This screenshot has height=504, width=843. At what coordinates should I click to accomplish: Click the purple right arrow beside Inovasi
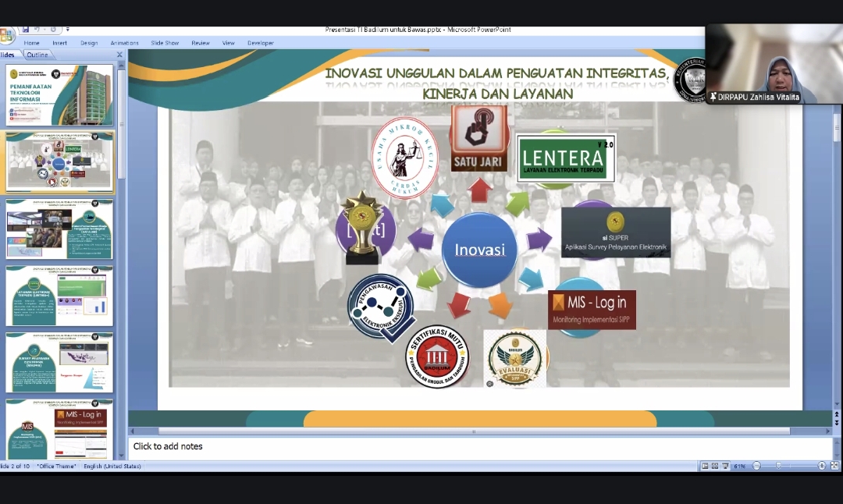(x=539, y=239)
